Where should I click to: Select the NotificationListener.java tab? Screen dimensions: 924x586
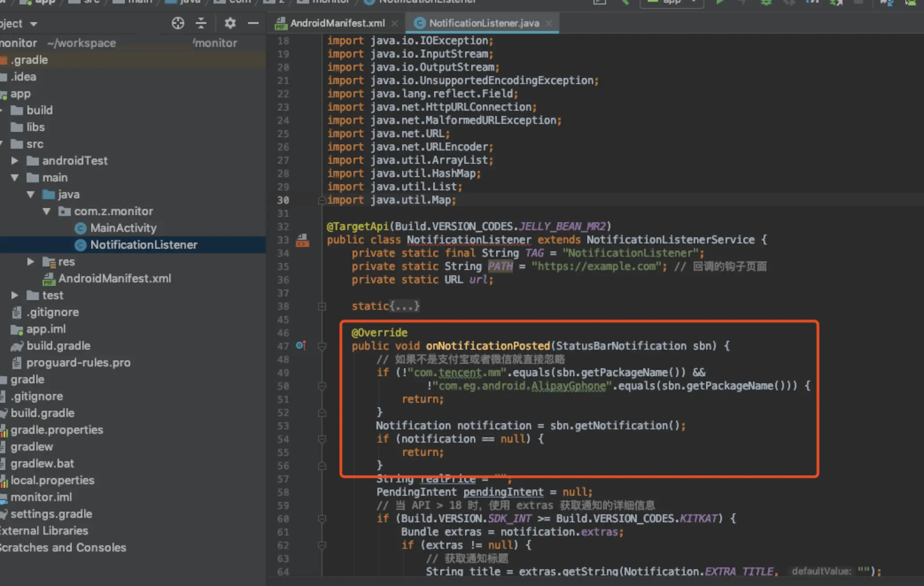tap(483, 23)
